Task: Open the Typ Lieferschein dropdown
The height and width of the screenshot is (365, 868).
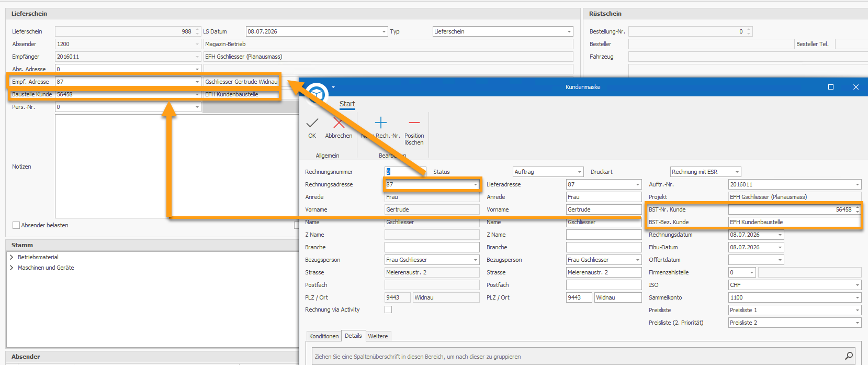Action: click(x=569, y=31)
